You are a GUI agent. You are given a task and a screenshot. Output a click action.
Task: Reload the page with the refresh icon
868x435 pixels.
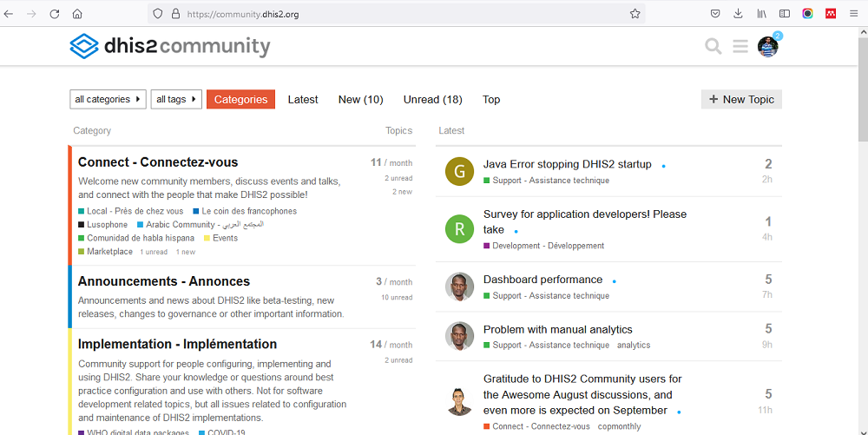[54, 14]
